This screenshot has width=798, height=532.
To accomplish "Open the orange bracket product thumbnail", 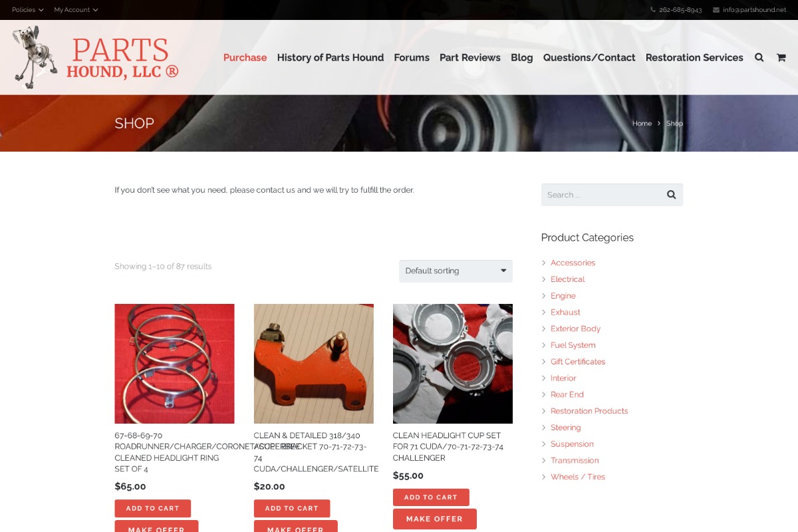I will click(314, 364).
